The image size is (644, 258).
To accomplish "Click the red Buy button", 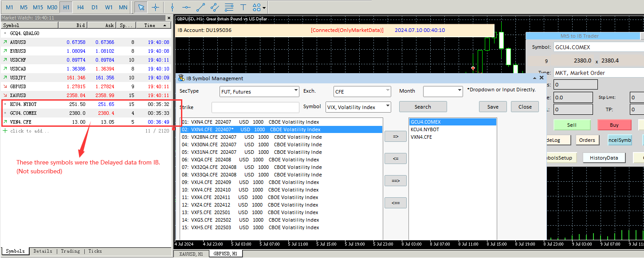I will tap(614, 125).
